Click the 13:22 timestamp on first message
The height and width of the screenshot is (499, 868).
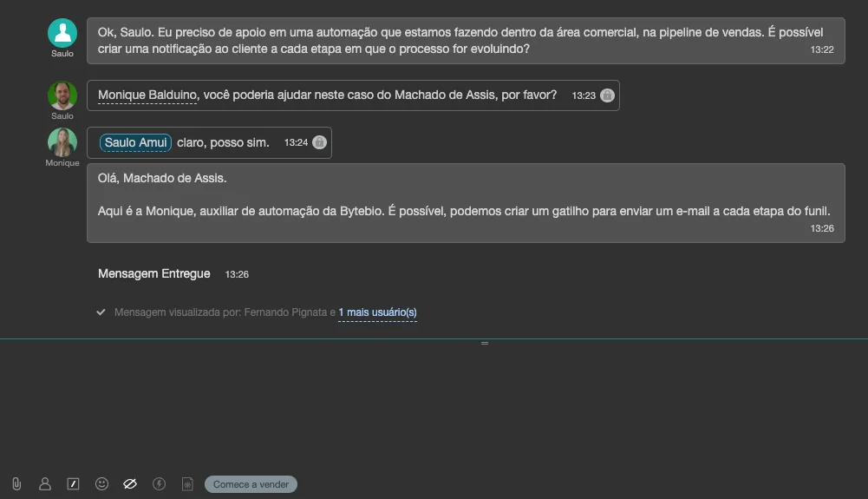click(822, 49)
